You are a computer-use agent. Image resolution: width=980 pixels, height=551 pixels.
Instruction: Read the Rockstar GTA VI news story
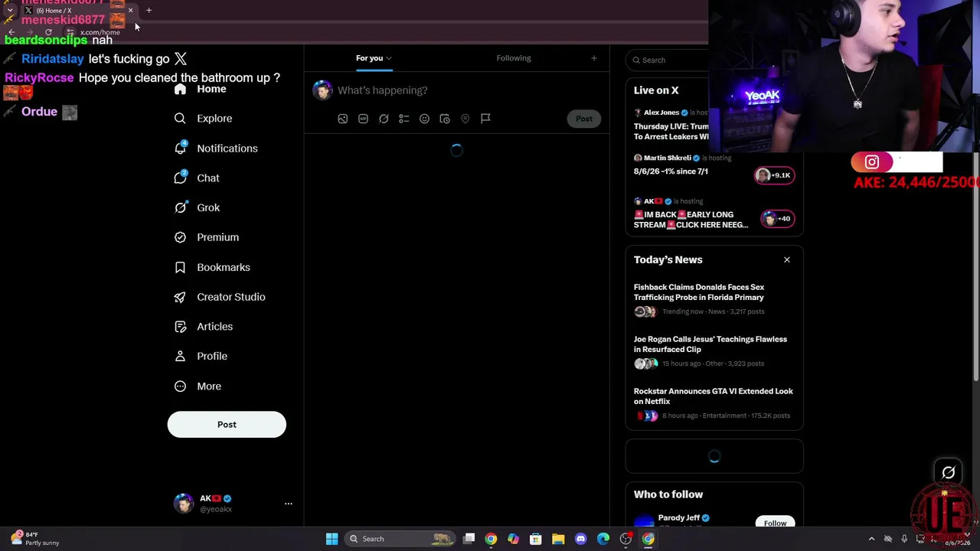pyautogui.click(x=714, y=404)
